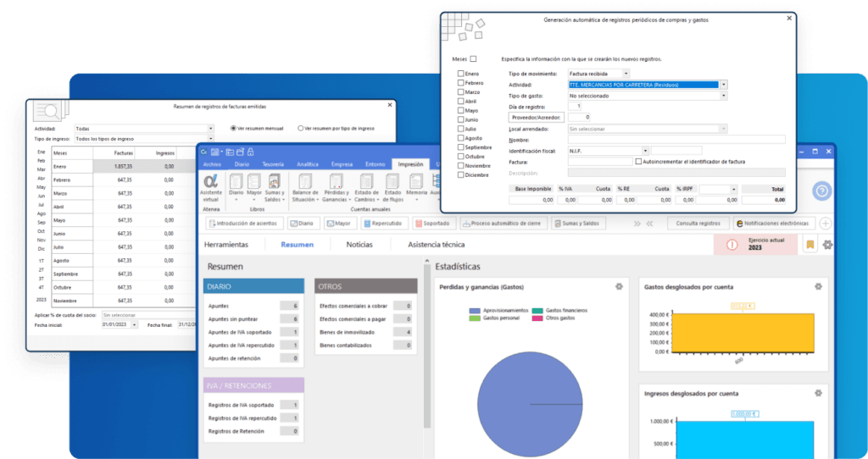Viewport: 868px width, 459px height.
Task: Check the Diciembre month checkbox
Action: click(x=460, y=174)
